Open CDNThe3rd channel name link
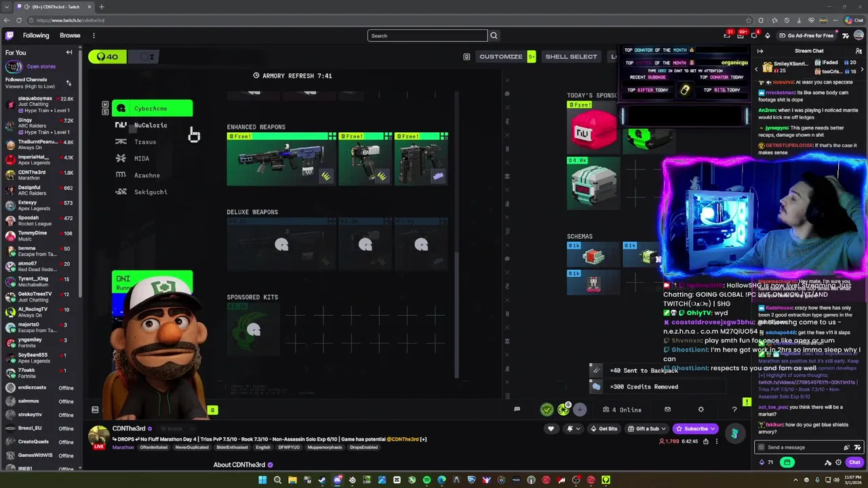Viewport: 868px width, 488px height. coord(129,428)
